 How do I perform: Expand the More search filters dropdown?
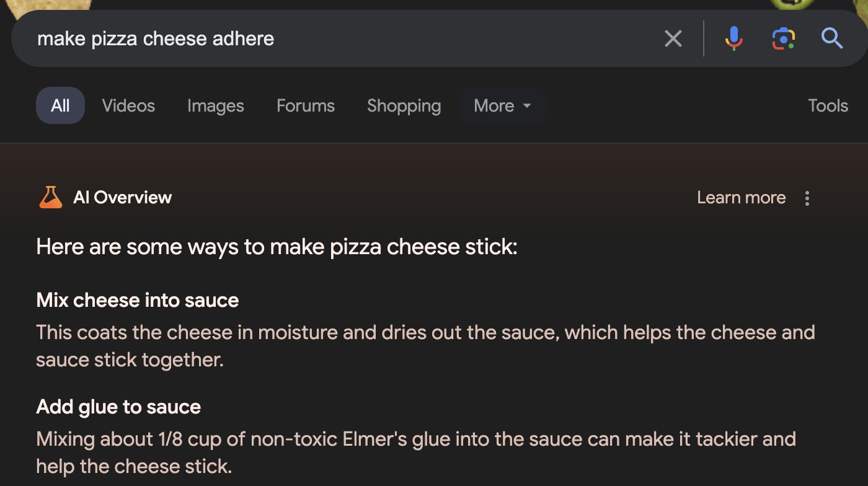[x=502, y=106]
